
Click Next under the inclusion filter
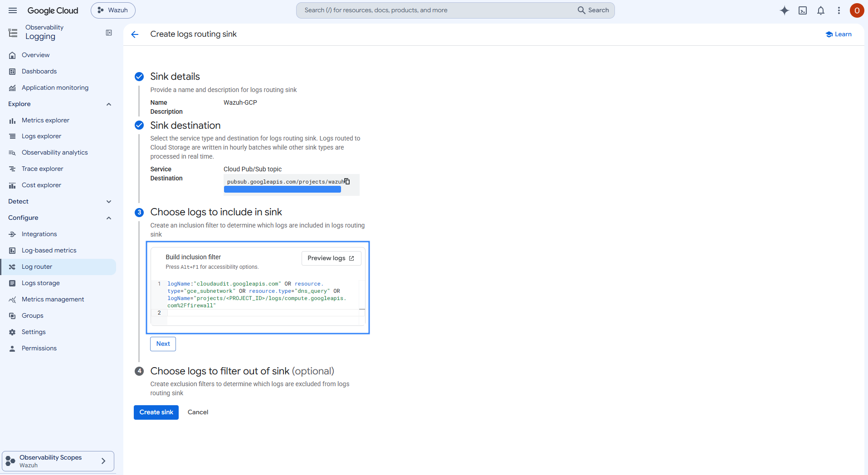(163, 344)
